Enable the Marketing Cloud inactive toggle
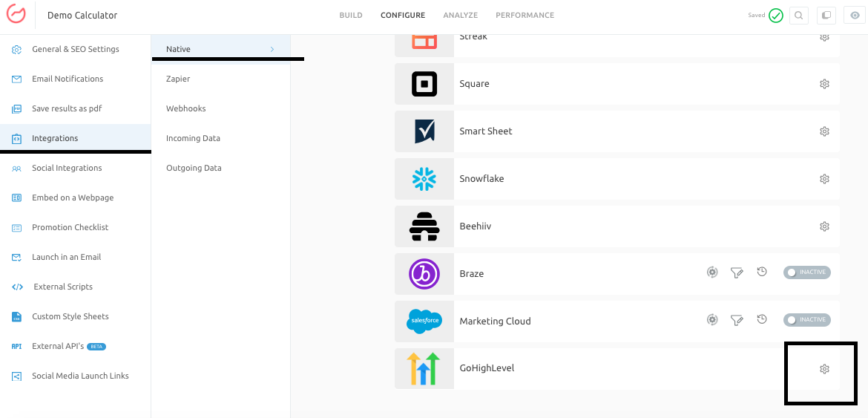Screen dimensions: 868x418 [x=806, y=320]
